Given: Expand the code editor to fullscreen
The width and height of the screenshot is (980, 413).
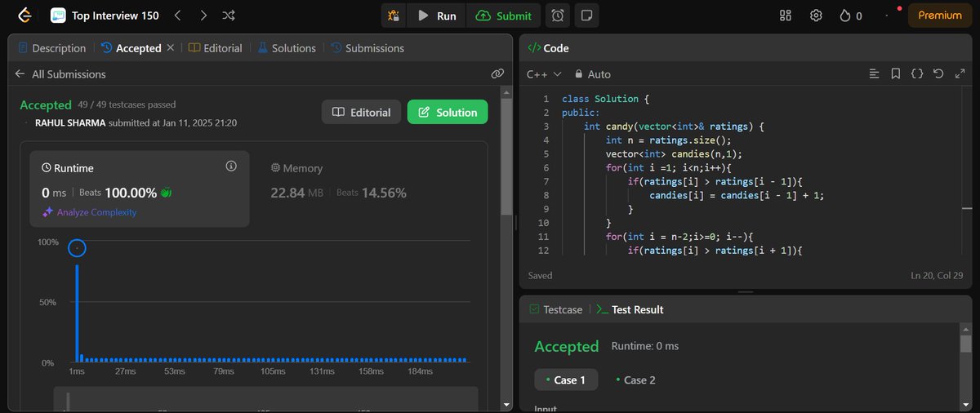Looking at the screenshot, I should (960, 73).
